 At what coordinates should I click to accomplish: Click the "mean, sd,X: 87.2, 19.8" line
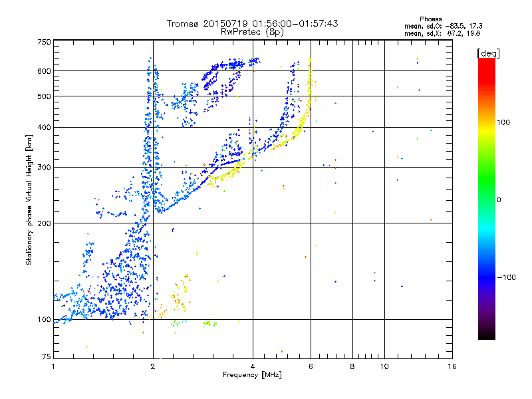(442, 34)
